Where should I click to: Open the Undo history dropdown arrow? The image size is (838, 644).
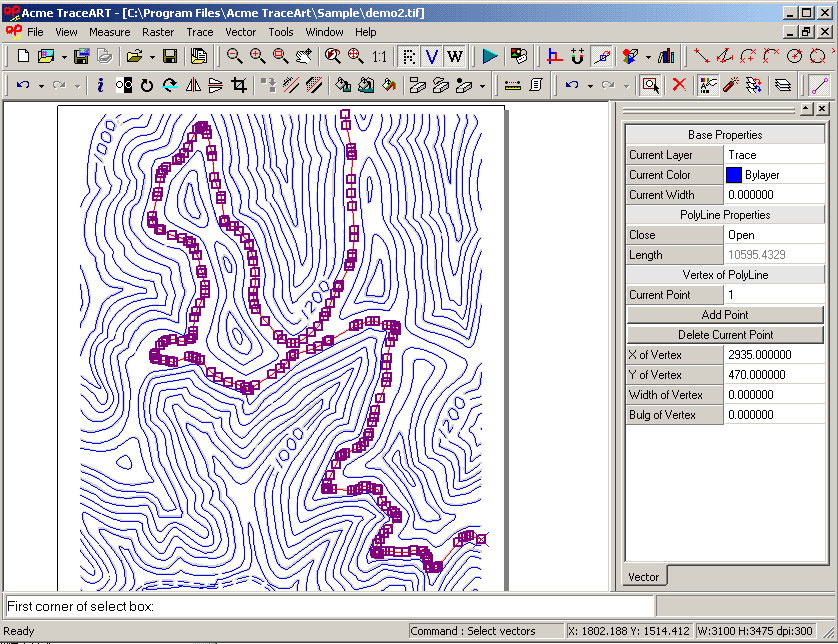40,85
